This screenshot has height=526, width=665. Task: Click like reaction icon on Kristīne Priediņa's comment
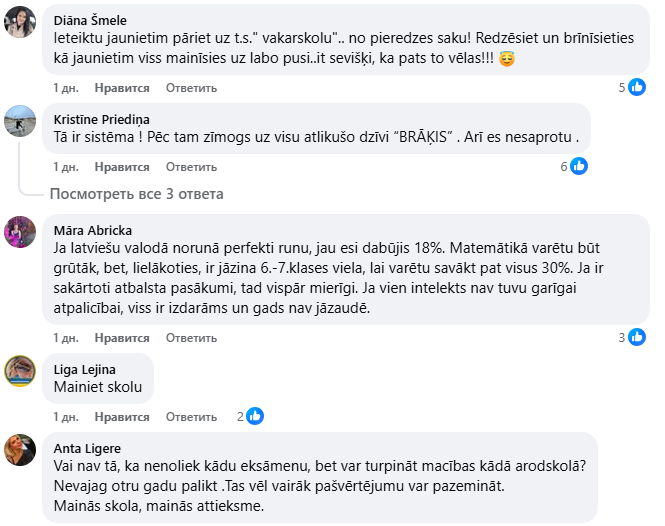coord(581,166)
